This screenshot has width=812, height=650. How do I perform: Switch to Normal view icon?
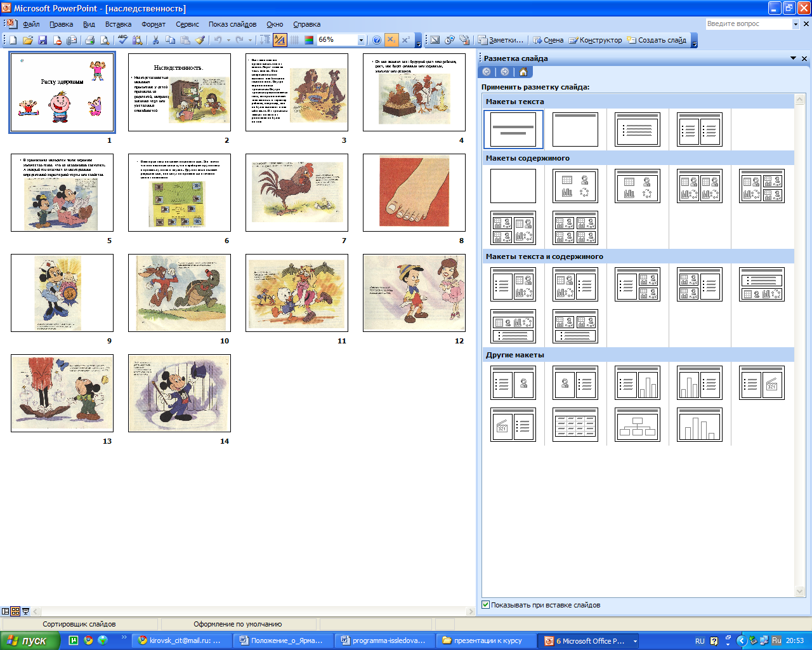[x=6, y=611]
